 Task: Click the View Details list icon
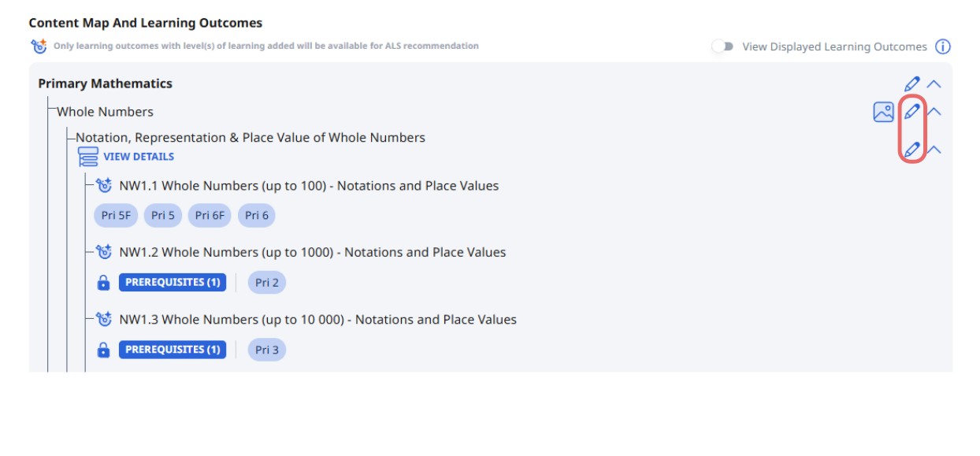tap(87, 157)
